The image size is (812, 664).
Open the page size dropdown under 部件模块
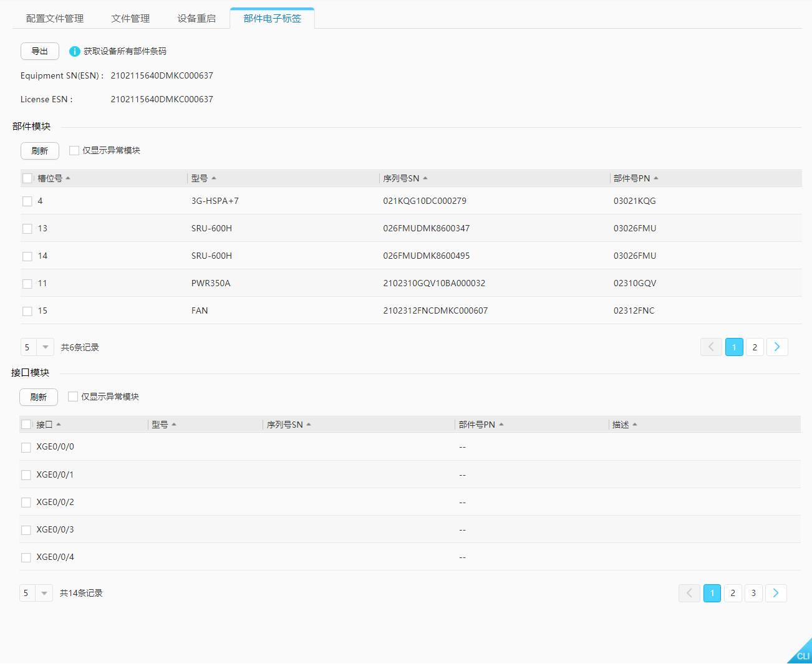pyautogui.click(x=44, y=347)
